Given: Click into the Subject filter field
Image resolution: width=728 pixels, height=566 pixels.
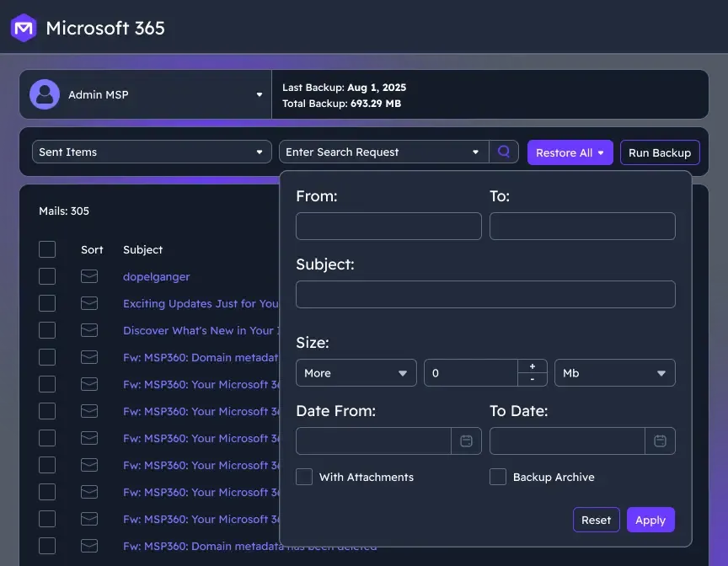Looking at the screenshot, I should pyautogui.click(x=485, y=294).
